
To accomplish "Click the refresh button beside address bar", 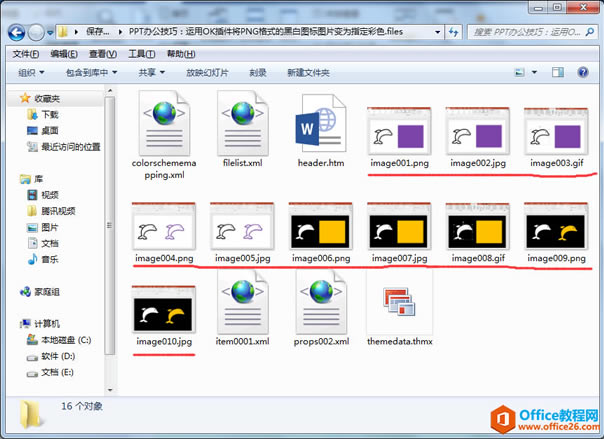I will 454,32.
